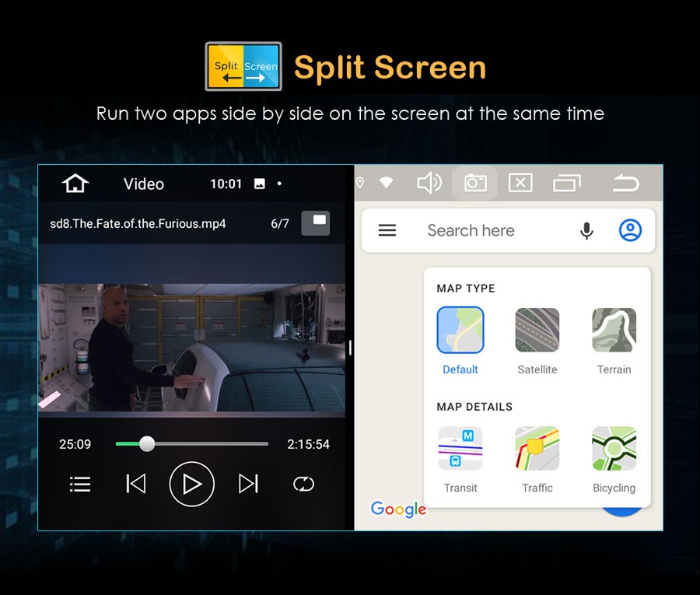Skip to the next video

click(x=248, y=484)
